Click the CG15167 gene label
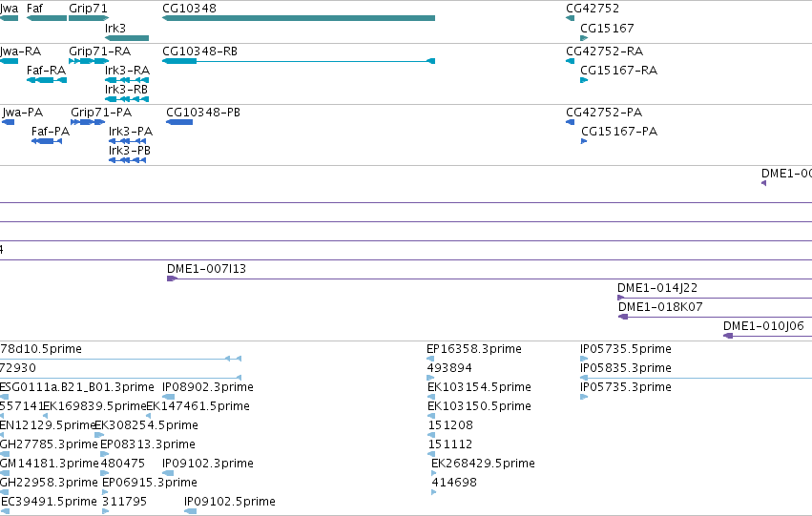Viewport: 812px width, 516px height. 607,28
